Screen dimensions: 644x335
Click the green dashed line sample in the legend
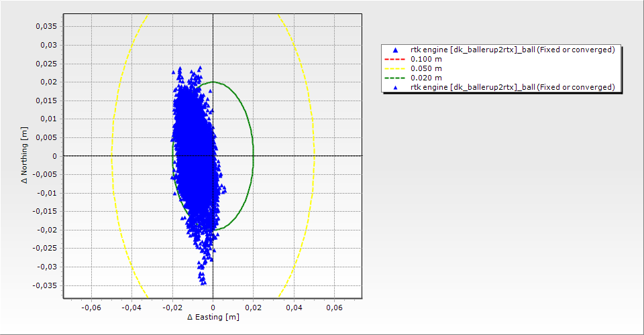pyautogui.click(x=395, y=78)
